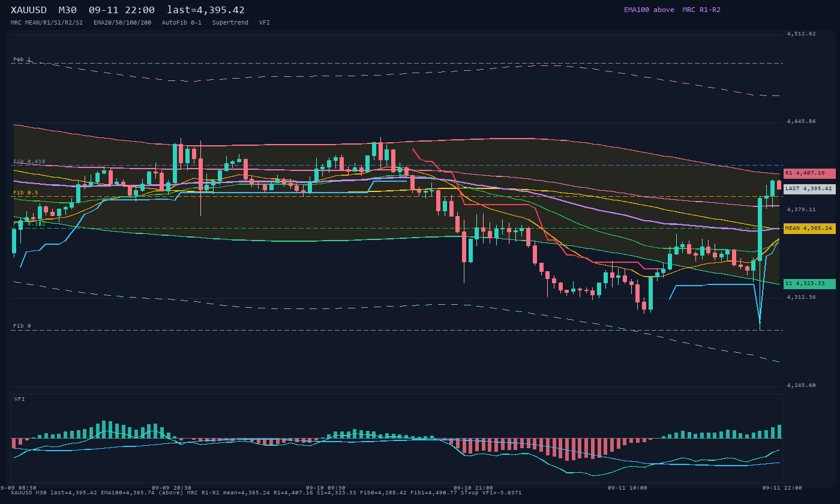Click the VFI label in the indicator list
This screenshot has height=504, width=840.
265,23
